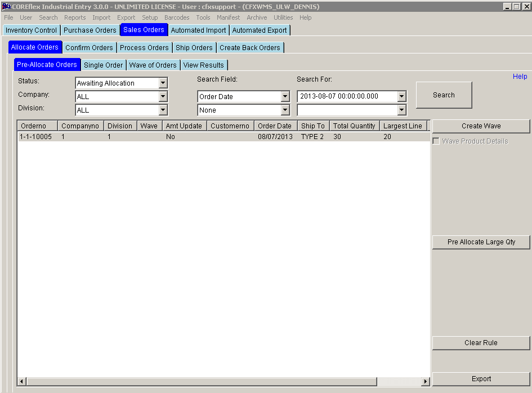Open the blue Help link
The width and height of the screenshot is (532, 393).
click(520, 77)
